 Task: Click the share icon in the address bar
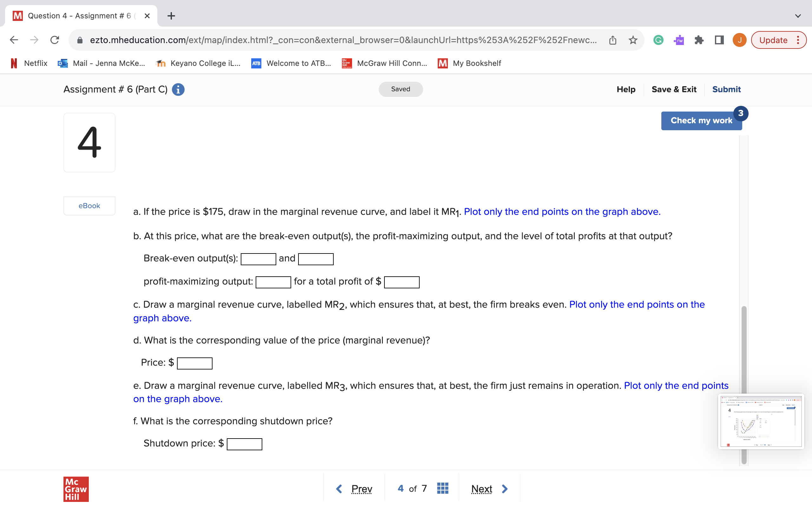[613, 40]
